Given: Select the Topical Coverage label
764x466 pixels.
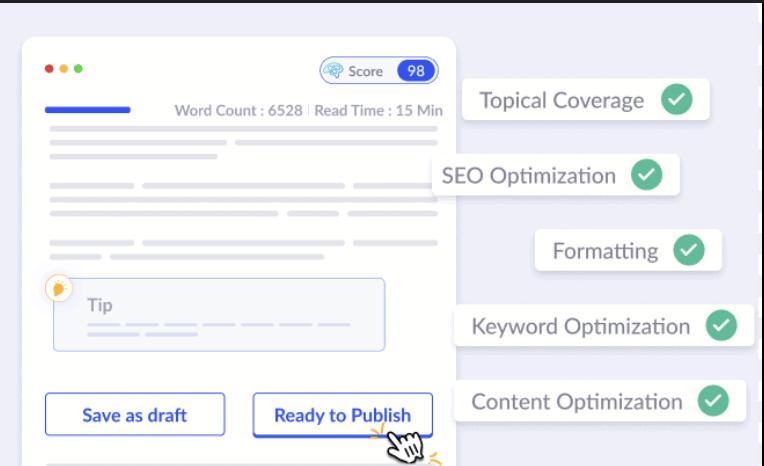Looking at the screenshot, I should (x=561, y=100).
